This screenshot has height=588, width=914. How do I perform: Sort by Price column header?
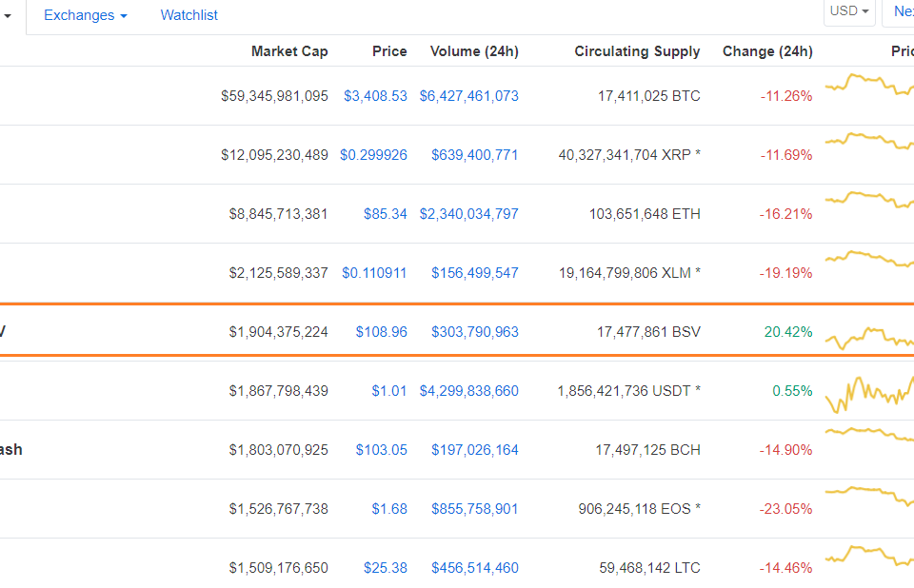click(389, 51)
